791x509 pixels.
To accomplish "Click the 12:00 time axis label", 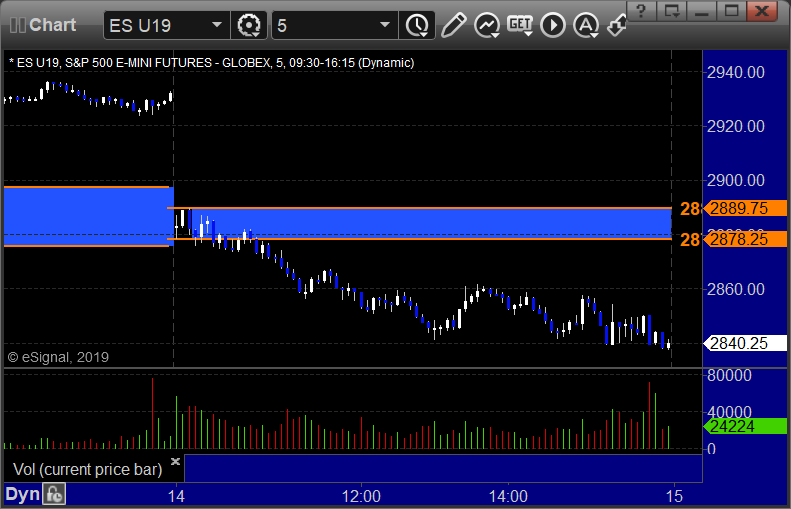I will click(x=361, y=496).
